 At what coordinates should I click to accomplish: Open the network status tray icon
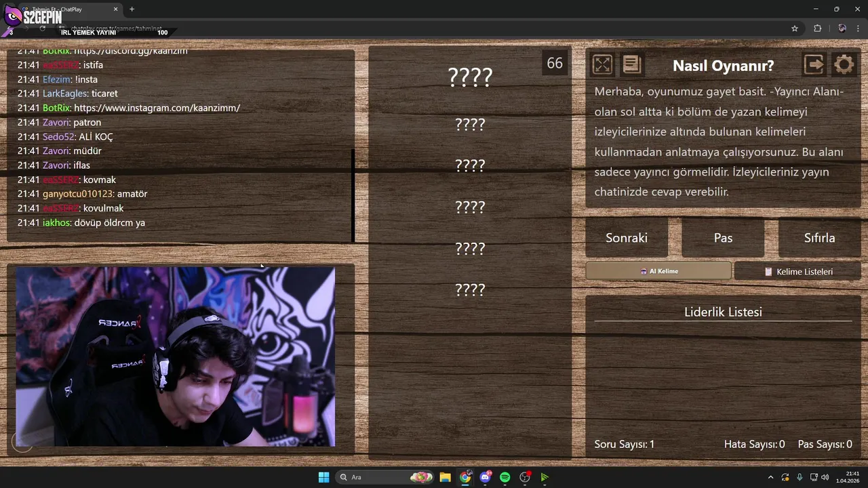[x=814, y=477]
